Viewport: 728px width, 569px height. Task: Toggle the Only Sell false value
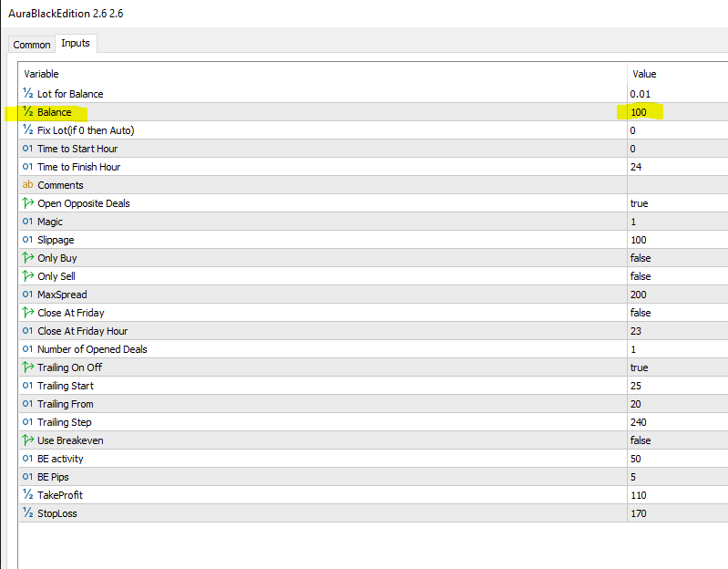(x=640, y=276)
